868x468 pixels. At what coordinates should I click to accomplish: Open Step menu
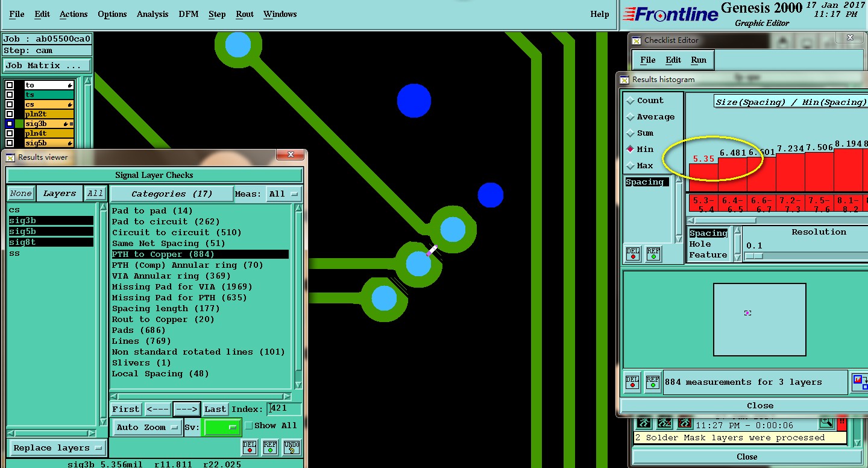coord(217,14)
